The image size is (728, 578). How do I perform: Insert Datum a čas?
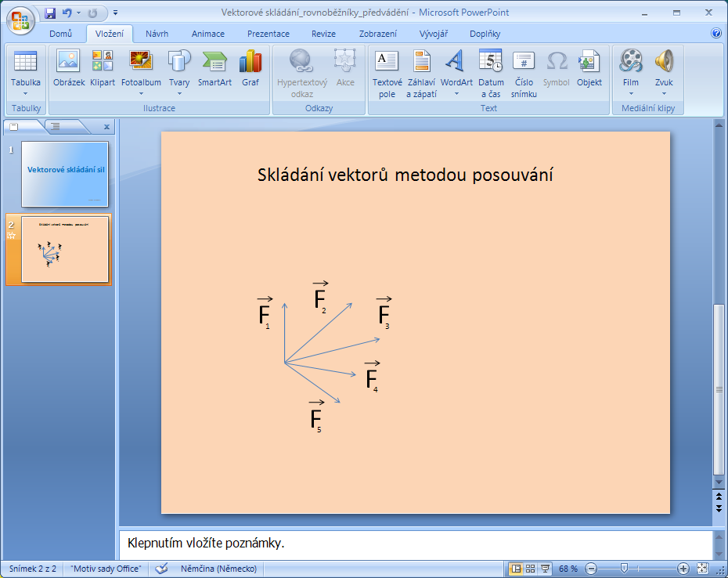[491, 74]
